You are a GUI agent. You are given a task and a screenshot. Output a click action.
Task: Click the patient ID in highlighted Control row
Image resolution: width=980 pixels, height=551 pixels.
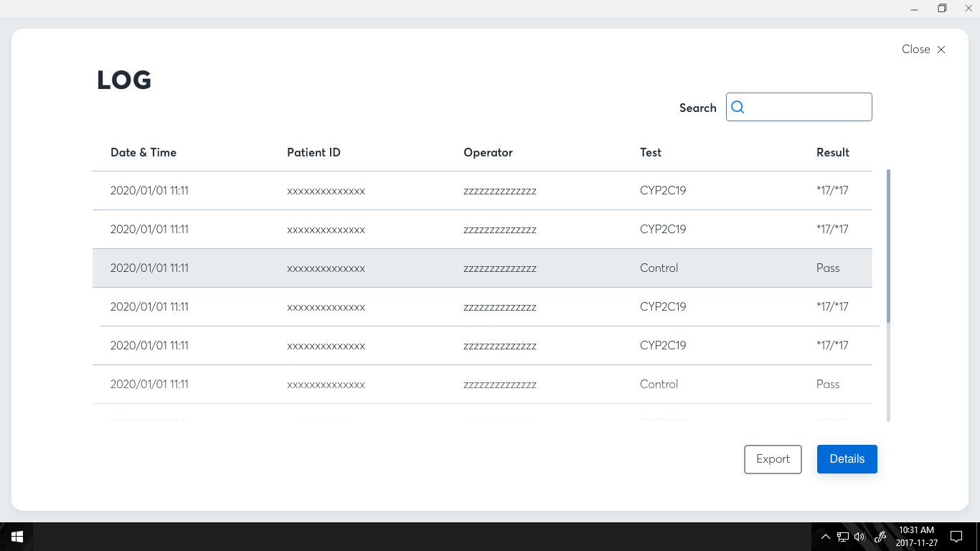[326, 268]
